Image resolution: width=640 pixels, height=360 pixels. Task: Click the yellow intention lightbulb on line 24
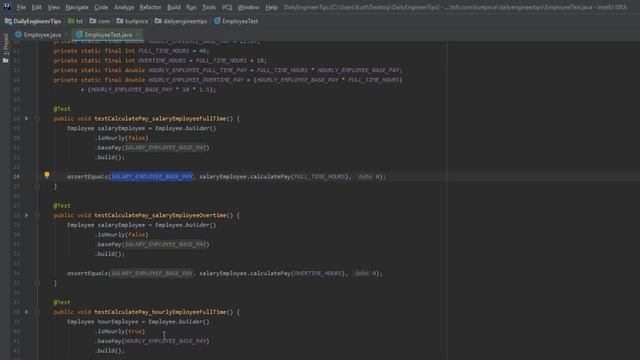coord(47,175)
